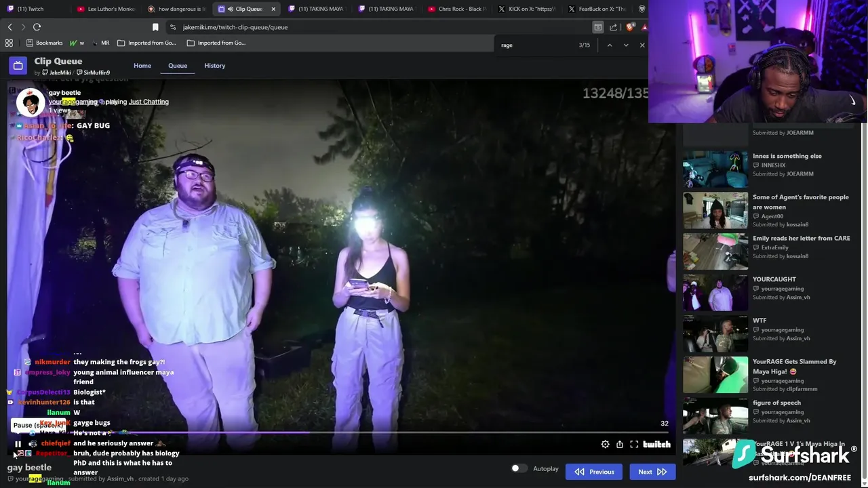Switch to Chris Rock YouTube tab
The image size is (868, 488).
(458, 9)
